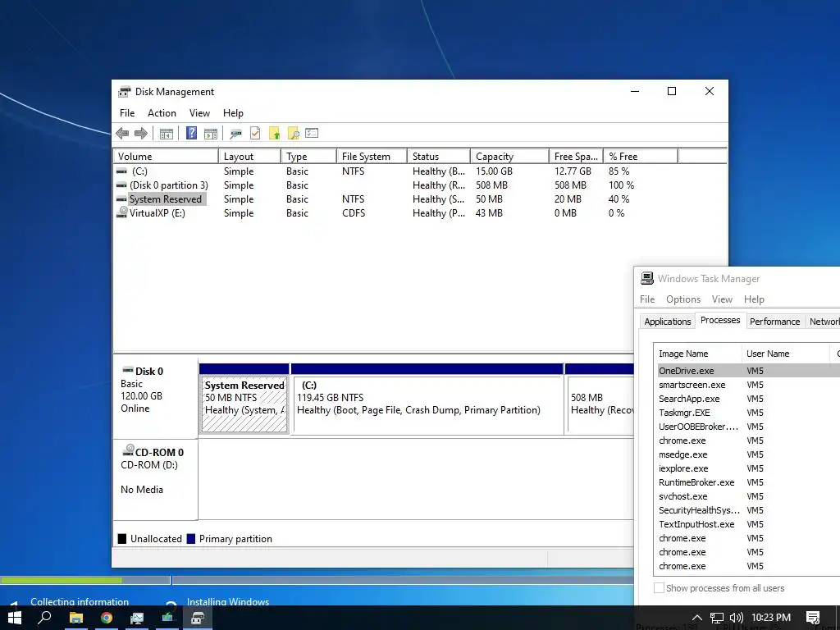The width and height of the screenshot is (840, 630).
Task: Click the yellow folder with magnifier icon
Action: 293,133
